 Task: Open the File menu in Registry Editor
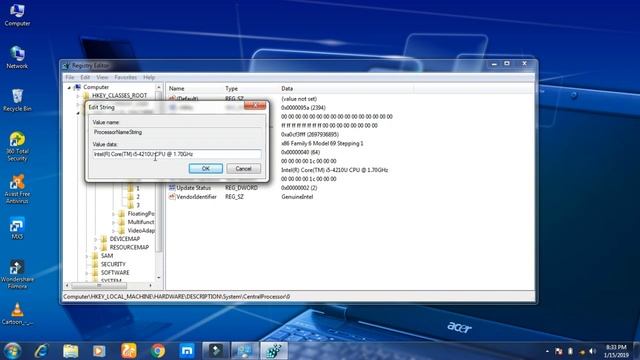point(70,77)
